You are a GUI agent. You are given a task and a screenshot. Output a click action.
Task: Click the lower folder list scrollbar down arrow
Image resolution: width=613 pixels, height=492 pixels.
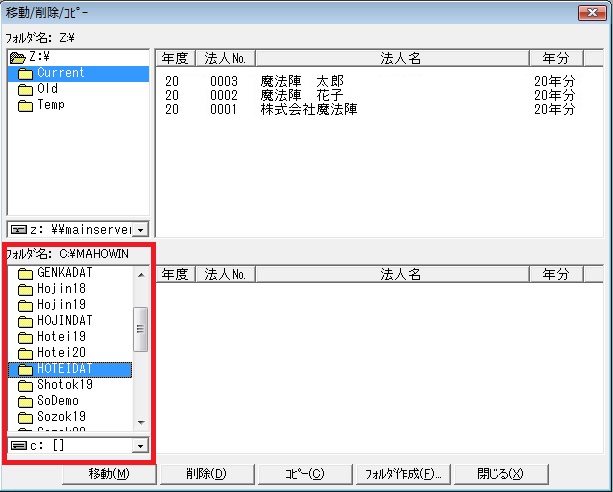[x=141, y=423]
